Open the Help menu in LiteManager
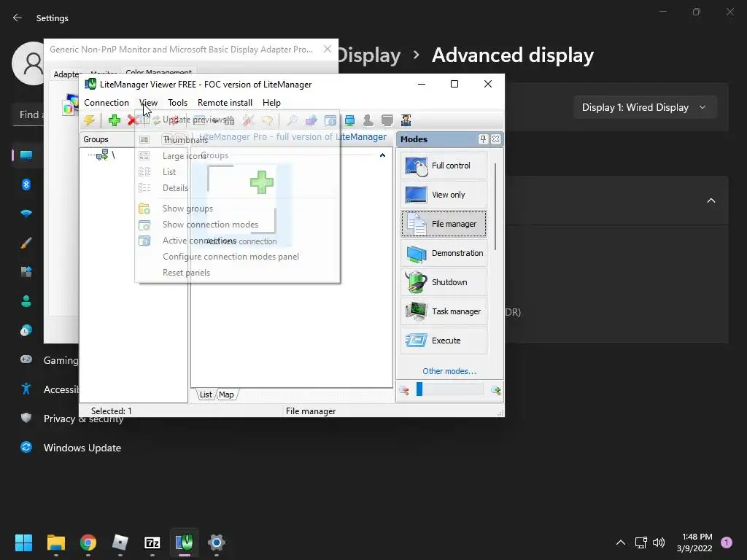The height and width of the screenshot is (560, 747). point(271,103)
